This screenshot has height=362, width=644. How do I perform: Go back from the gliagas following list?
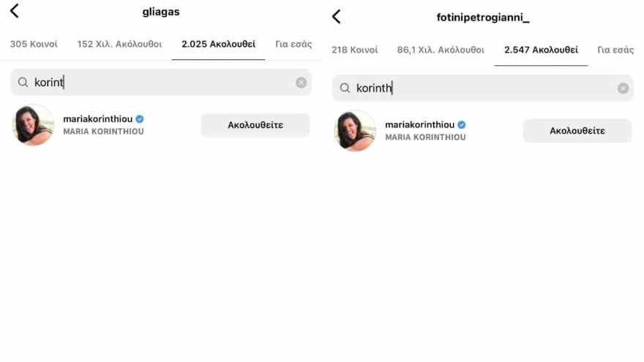click(15, 11)
